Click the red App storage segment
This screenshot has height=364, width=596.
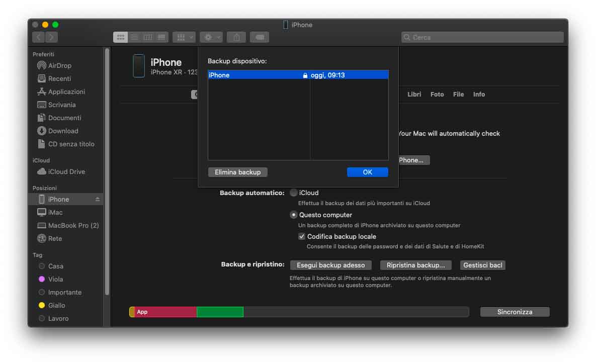[165, 312]
